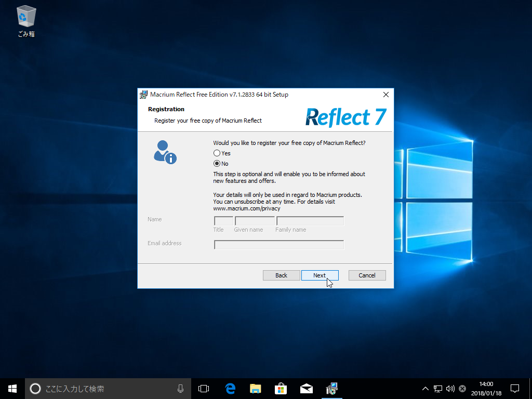The image size is (532, 399).
Task: Click the 'Family name' caption
Action: [291, 230]
